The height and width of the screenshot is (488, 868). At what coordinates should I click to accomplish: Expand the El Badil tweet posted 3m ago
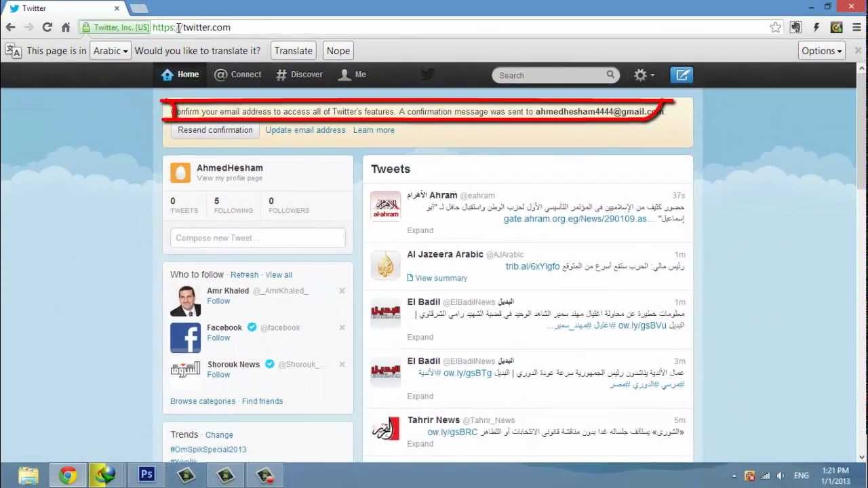coord(420,396)
